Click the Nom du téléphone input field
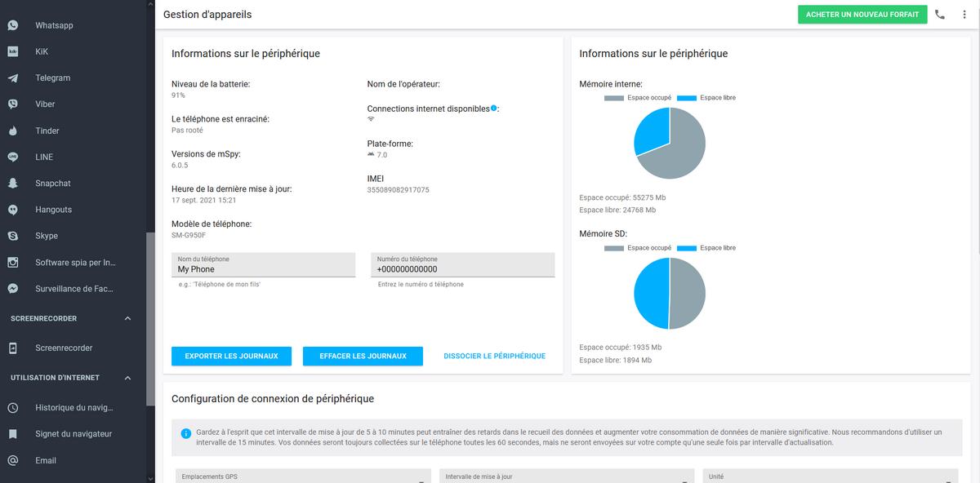The height and width of the screenshot is (483, 980). [x=264, y=264]
